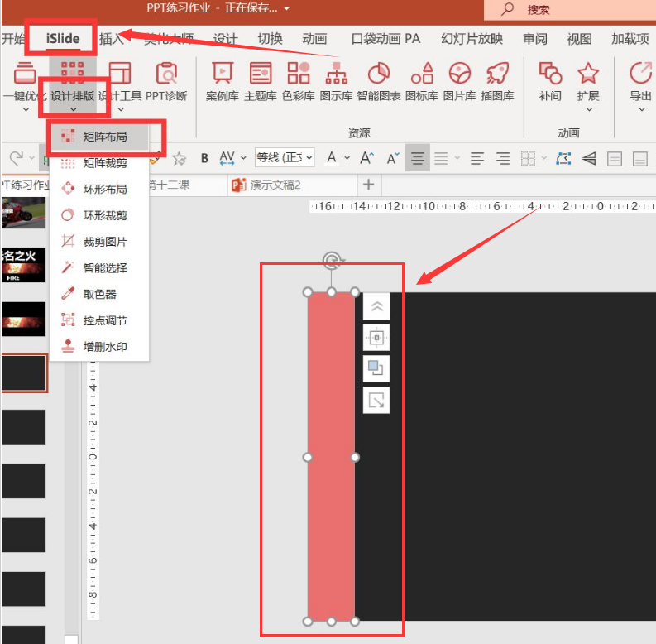This screenshot has width=656, height=644.
Task: Increase font size with A-up icon
Action: [366, 158]
